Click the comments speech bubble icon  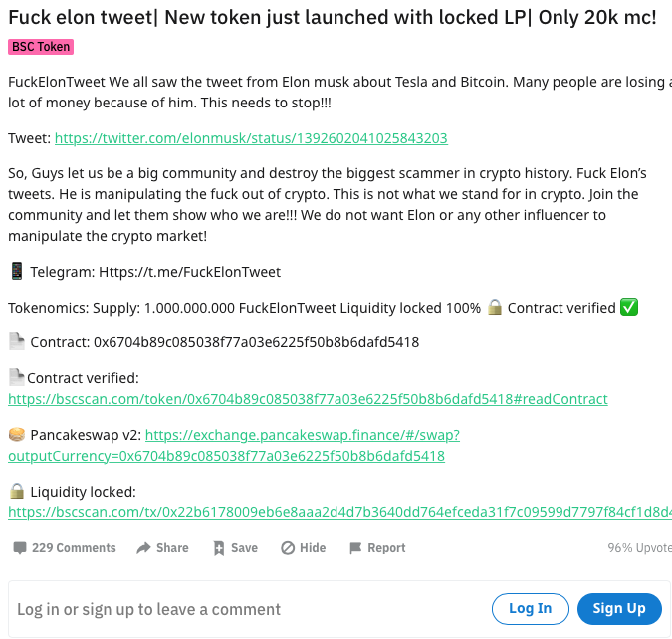click(x=19, y=548)
